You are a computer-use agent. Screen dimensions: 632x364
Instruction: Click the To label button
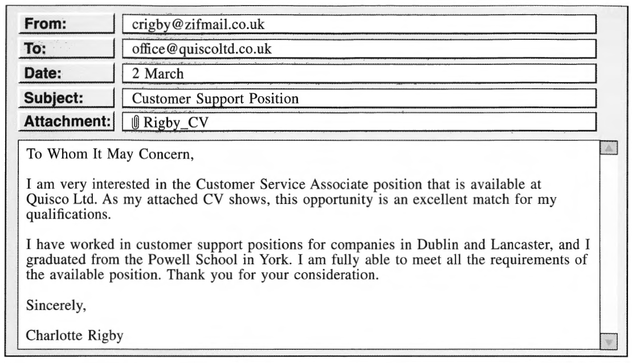67,49
